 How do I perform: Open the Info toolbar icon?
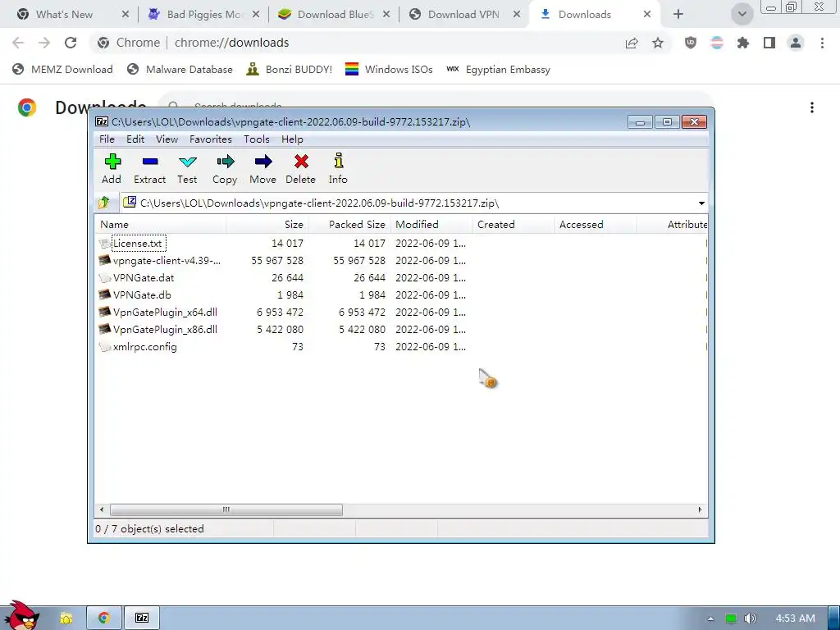click(x=338, y=169)
